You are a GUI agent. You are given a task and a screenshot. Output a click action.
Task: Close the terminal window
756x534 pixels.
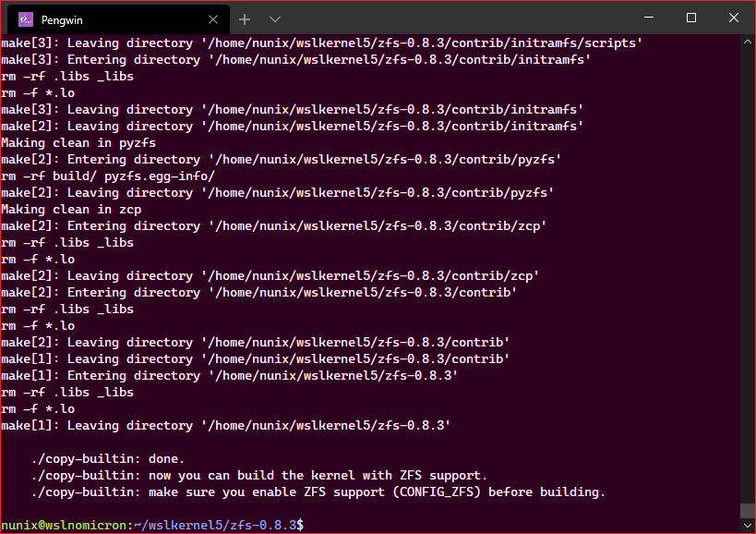pos(733,18)
